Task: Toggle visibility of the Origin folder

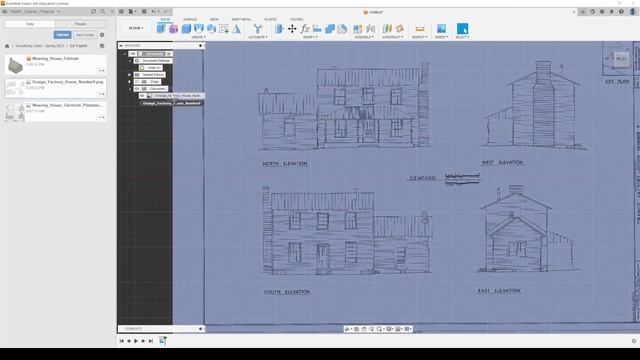Action: pos(137,82)
